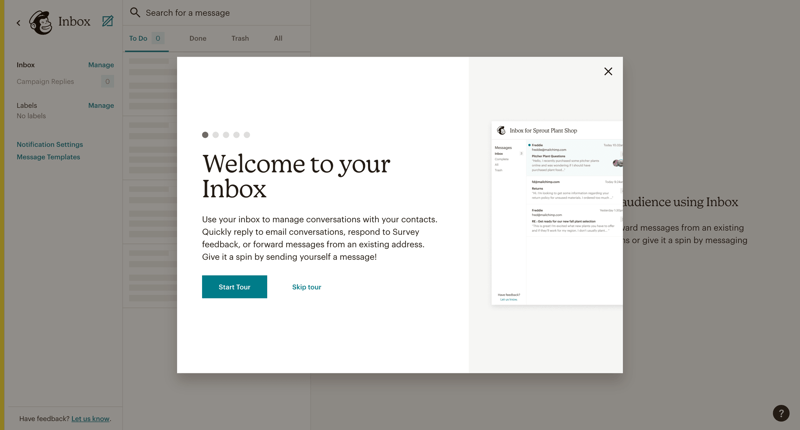Click the Inbox title text beside logo
This screenshot has width=800, height=430.
(x=74, y=21)
